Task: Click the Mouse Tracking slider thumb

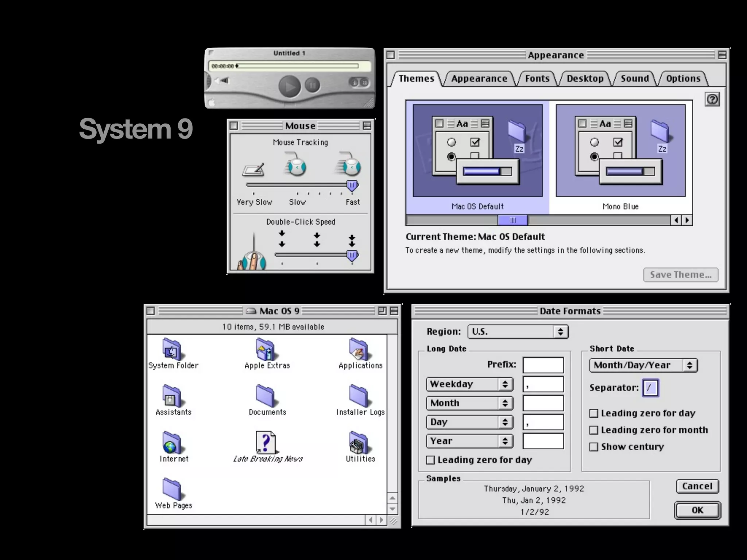Action: [x=352, y=186]
